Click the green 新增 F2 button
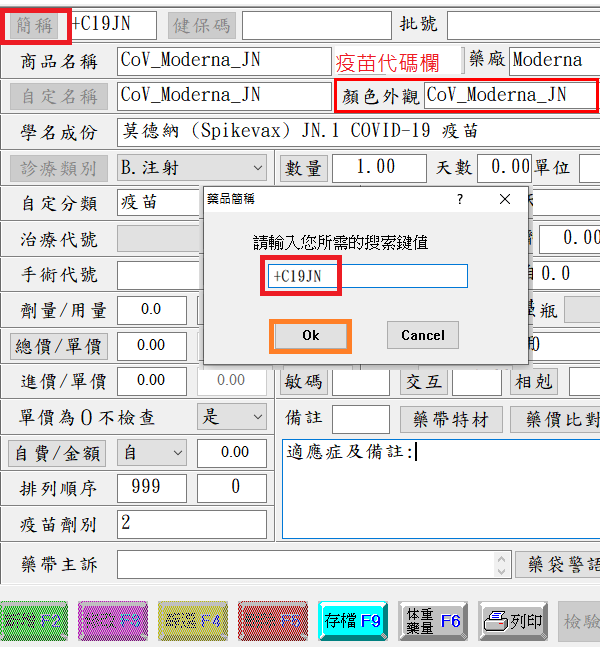600x647 pixels. (x=32, y=621)
